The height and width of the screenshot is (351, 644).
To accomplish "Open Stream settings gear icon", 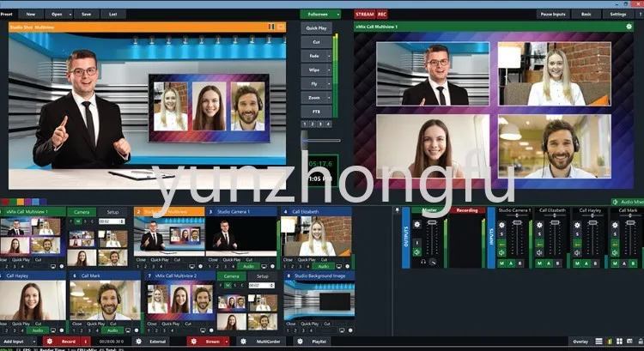I will [x=193, y=342].
